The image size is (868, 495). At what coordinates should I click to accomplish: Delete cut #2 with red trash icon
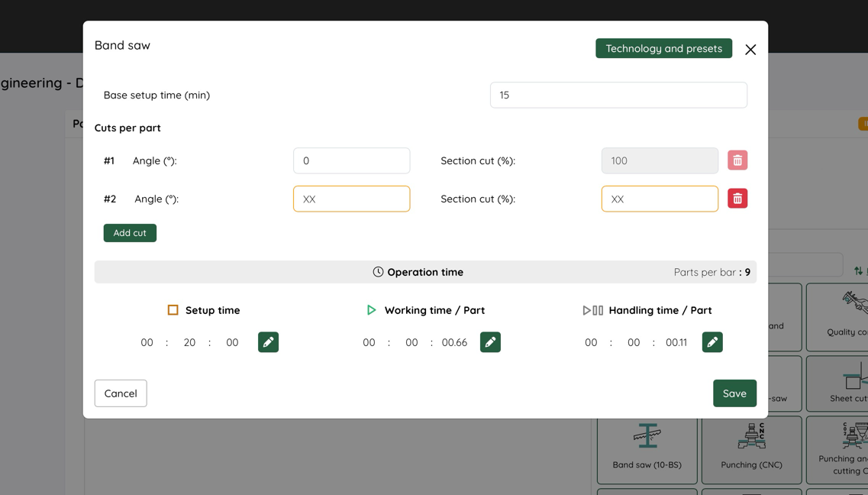click(737, 199)
